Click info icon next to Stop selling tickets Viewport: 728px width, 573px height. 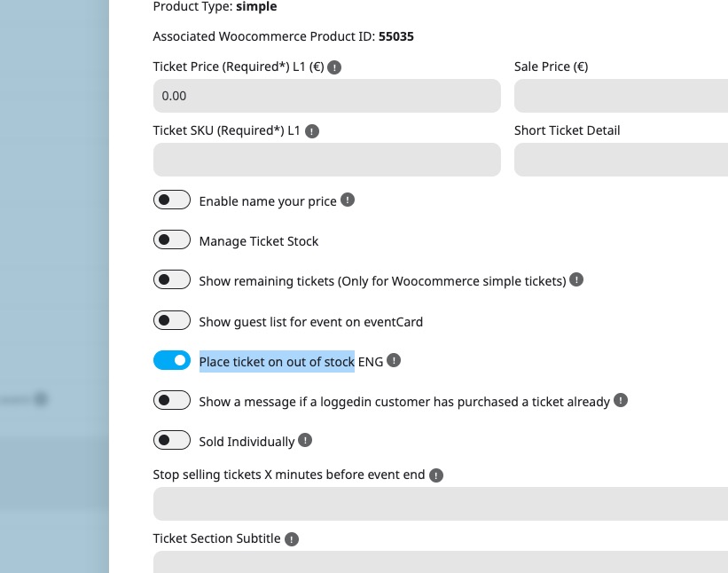[436, 475]
